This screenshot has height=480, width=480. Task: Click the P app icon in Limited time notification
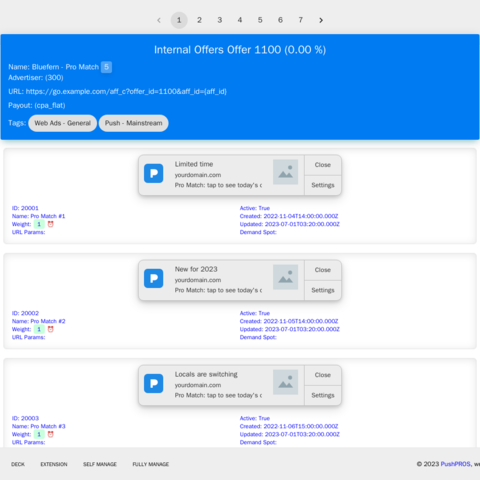coord(154,173)
